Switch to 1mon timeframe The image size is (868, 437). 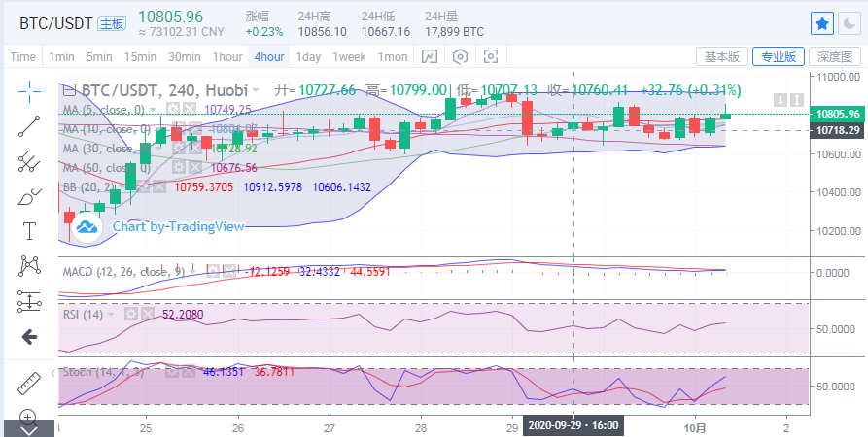393,57
